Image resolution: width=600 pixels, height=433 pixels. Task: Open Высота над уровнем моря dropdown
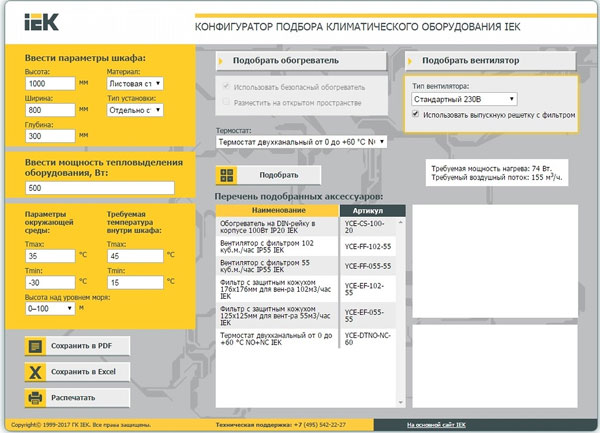[50, 309]
